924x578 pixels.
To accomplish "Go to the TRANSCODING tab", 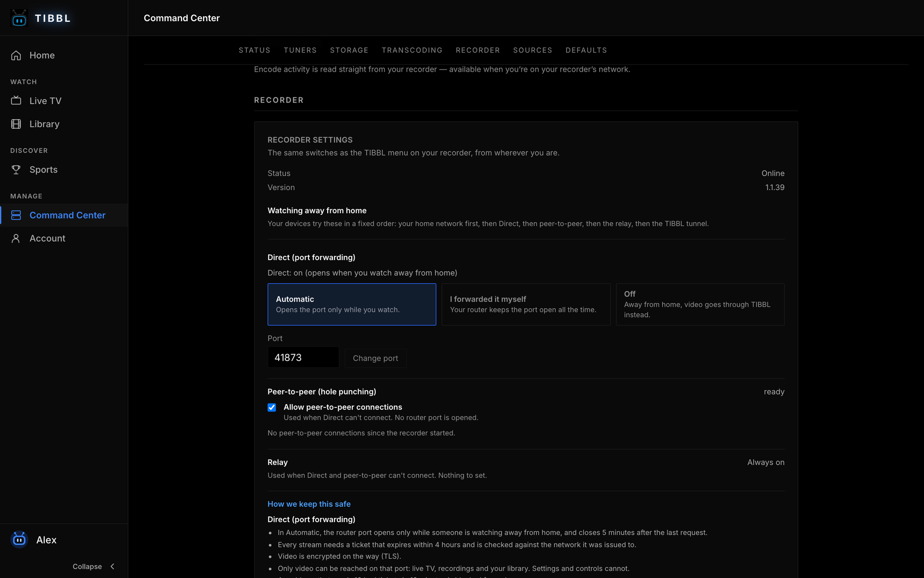I will click(412, 50).
